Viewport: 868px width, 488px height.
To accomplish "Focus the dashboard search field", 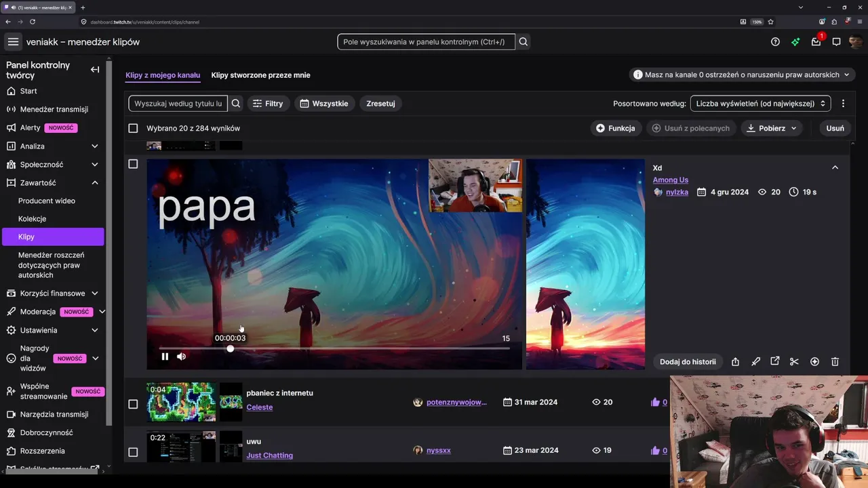I will (426, 42).
